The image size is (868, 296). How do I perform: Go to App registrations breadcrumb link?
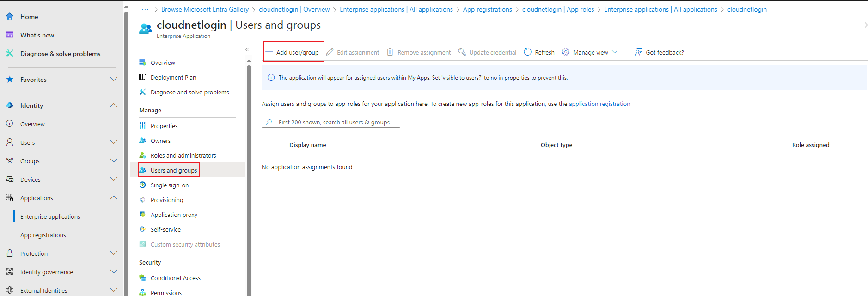pyautogui.click(x=488, y=9)
